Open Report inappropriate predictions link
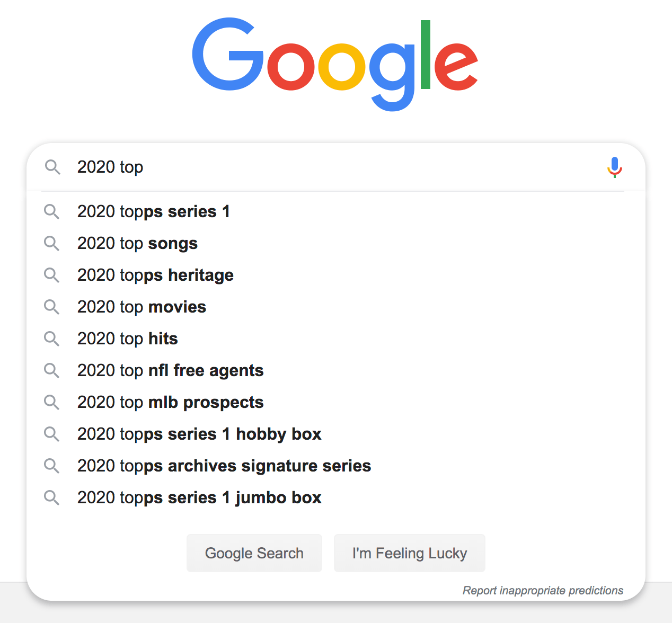The height and width of the screenshot is (623, 672). 543,590
